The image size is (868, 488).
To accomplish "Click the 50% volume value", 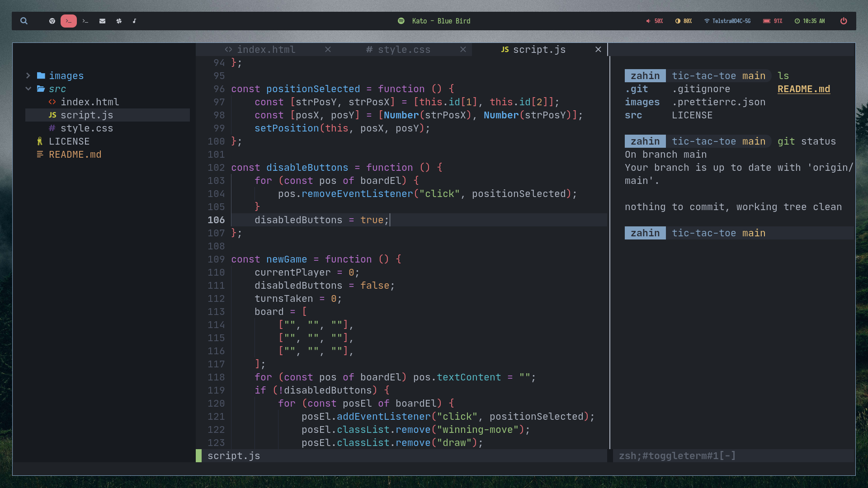I will [x=659, y=21].
